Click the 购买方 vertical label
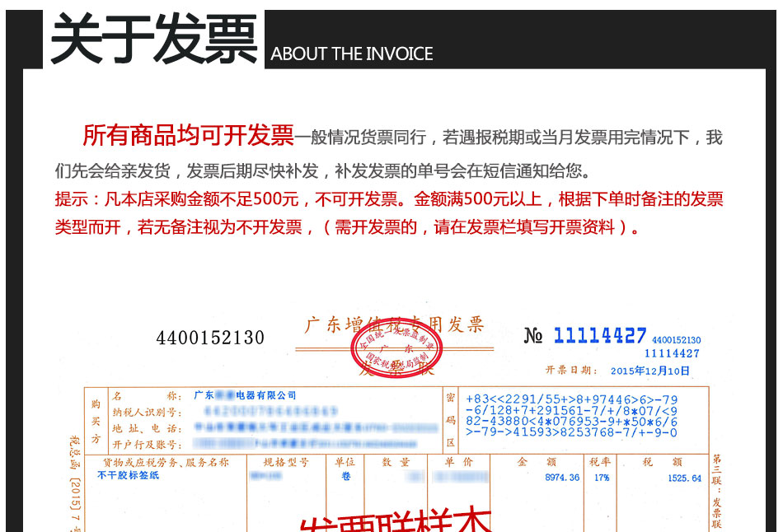This screenshot has height=532, width=783. click(x=96, y=420)
